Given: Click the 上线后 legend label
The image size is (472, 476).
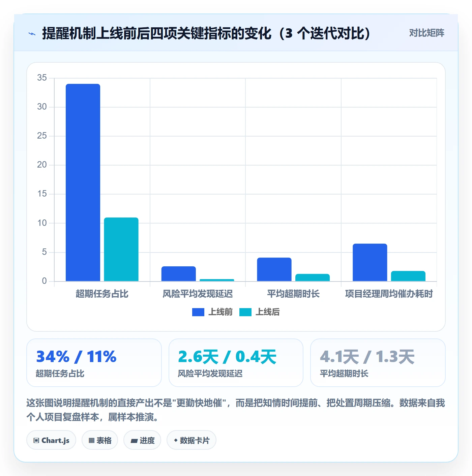Looking at the screenshot, I should [x=268, y=312].
